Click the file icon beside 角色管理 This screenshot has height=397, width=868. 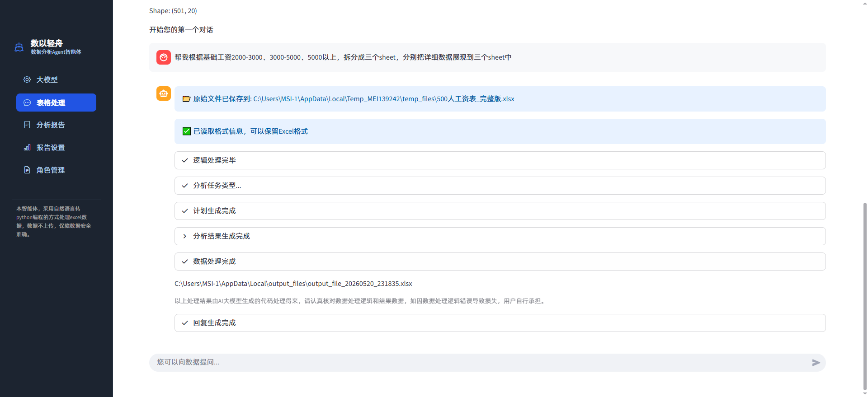point(27,170)
